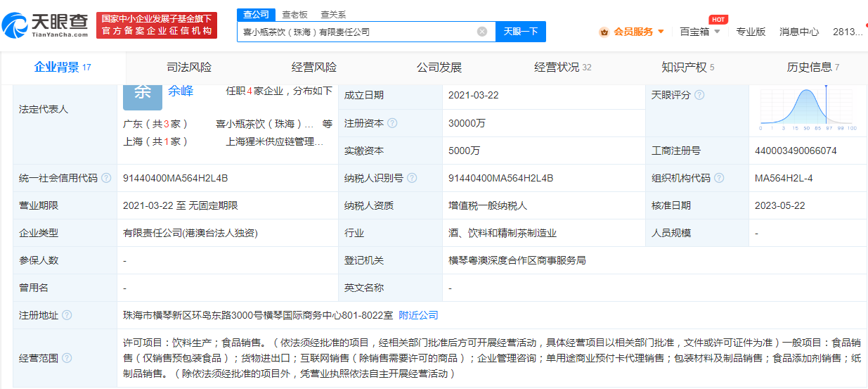This screenshot has width=868, height=389.
Task: Select 2021-03-22 至 无固定期限 business term
Action: (181, 205)
